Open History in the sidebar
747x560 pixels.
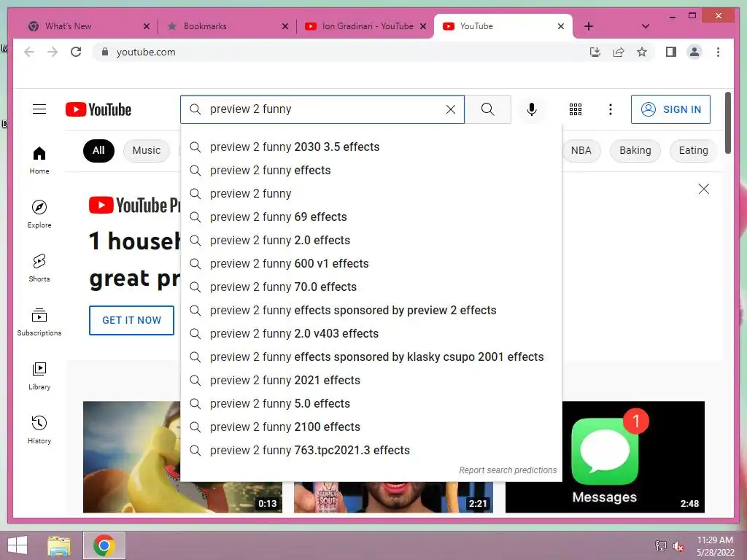[39, 430]
